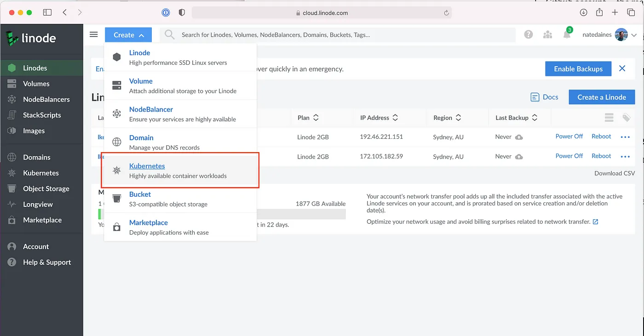Open the network transfer external link icon
The image size is (644, 336).
click(595, 222)
